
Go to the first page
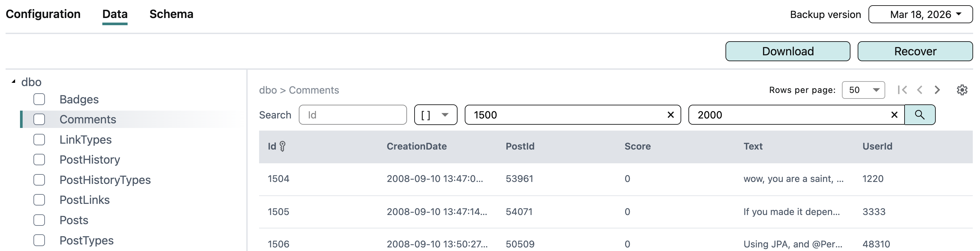(902, 90)
